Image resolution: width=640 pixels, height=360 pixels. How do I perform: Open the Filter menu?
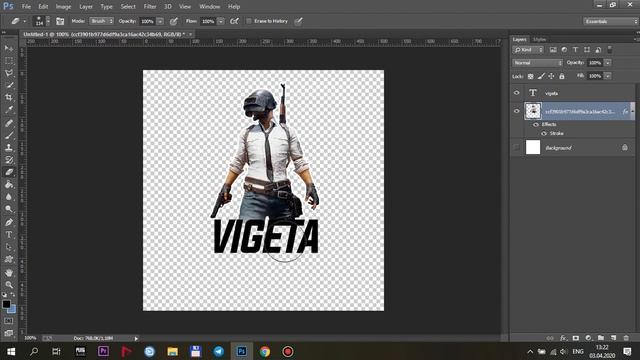(150, 7)
